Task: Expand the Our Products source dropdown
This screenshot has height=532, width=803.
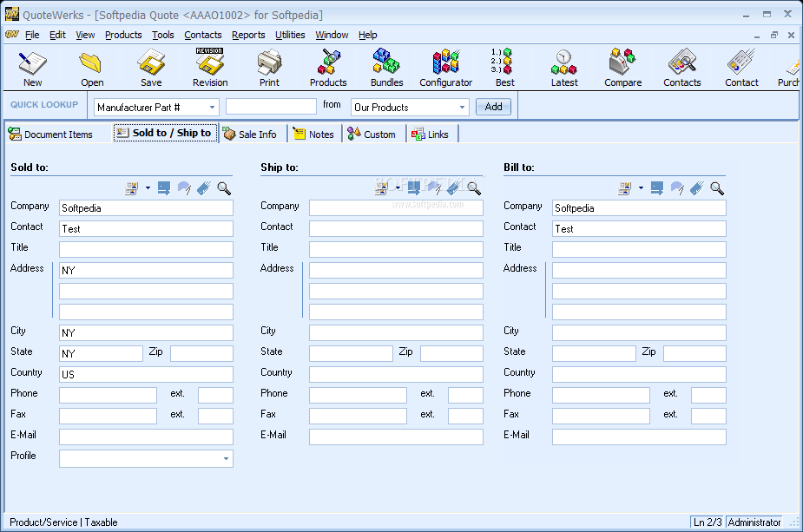Action: pos(462,108)
